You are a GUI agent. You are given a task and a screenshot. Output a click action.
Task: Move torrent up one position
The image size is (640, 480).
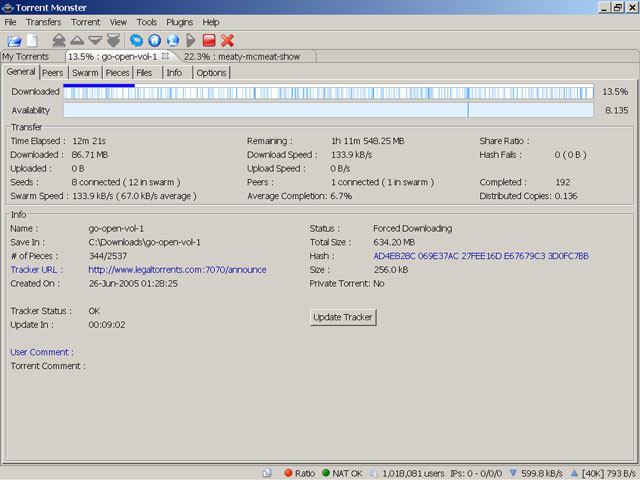77,40
